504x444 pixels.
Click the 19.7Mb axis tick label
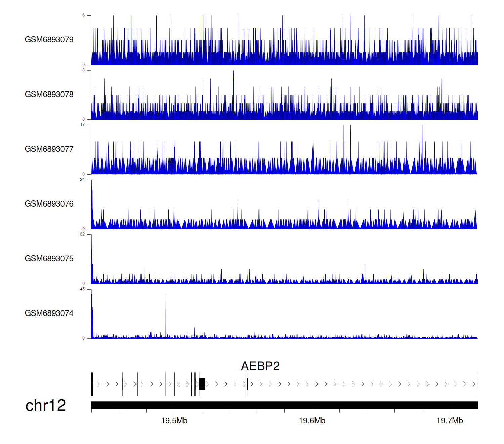(x=450, y=421)
